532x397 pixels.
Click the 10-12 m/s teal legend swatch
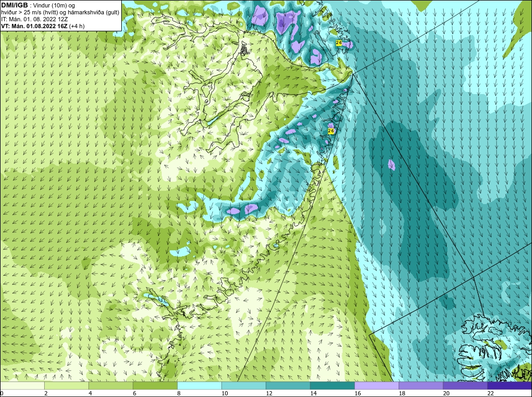click(244, 385)
